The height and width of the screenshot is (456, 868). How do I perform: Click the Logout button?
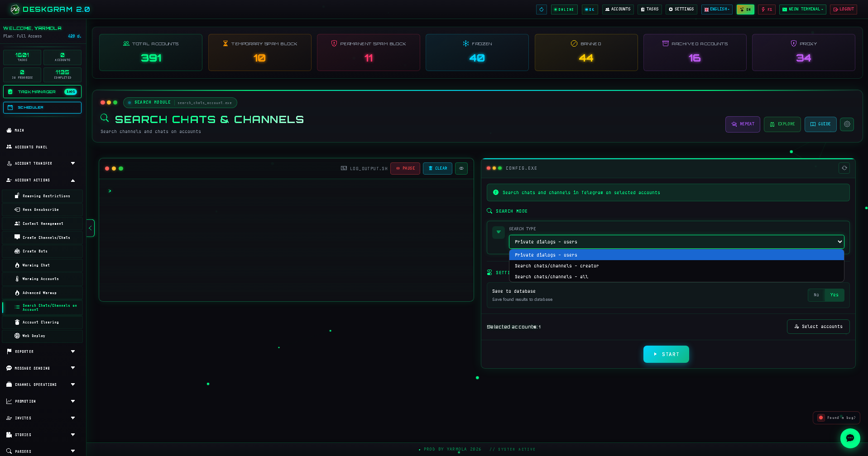pos(843,9)
